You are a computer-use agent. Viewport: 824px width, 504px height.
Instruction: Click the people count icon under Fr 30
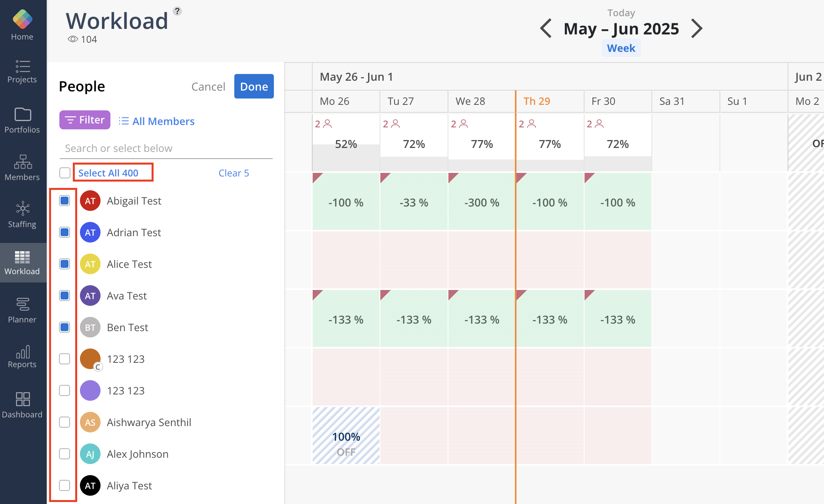coord(599,124)
